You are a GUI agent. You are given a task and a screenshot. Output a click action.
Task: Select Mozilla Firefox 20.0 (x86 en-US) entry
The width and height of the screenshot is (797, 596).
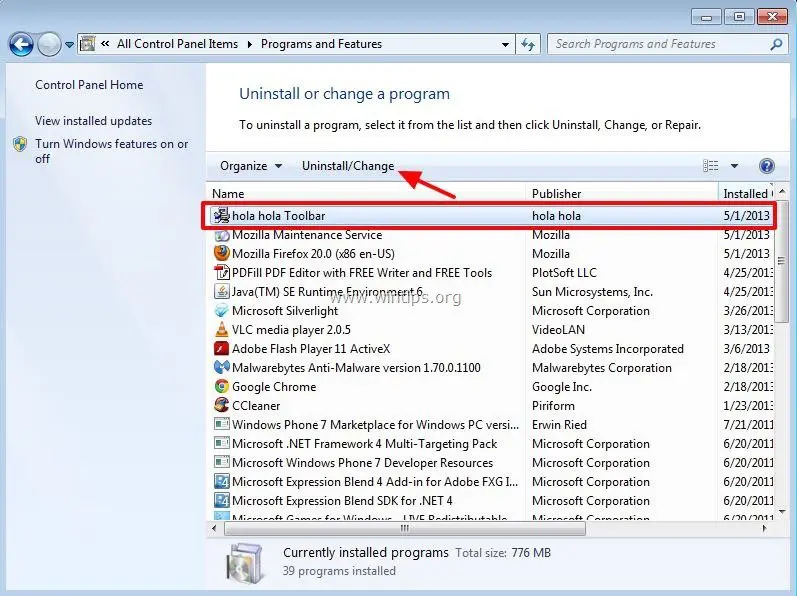[x=313, y=254]
